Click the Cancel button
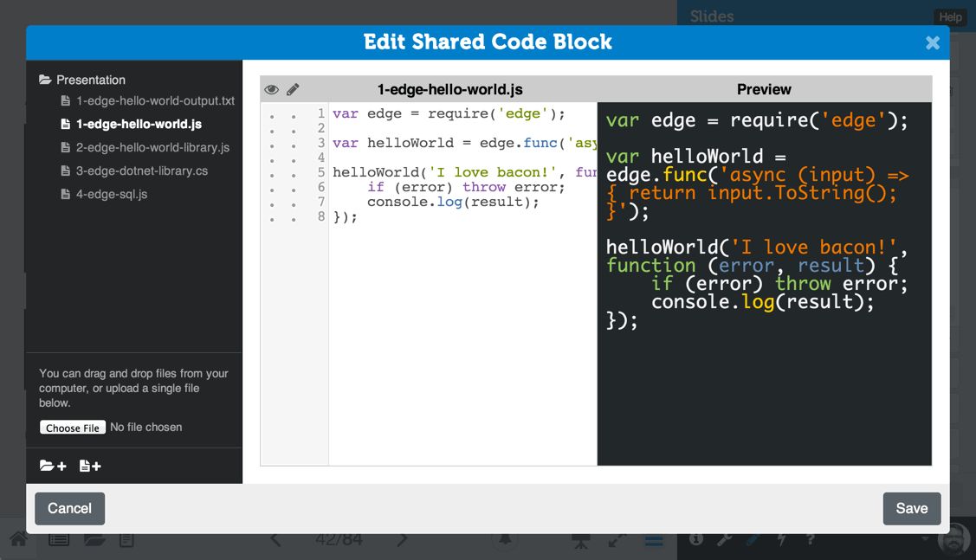The image size is (976, 560). tap(69, 508)
